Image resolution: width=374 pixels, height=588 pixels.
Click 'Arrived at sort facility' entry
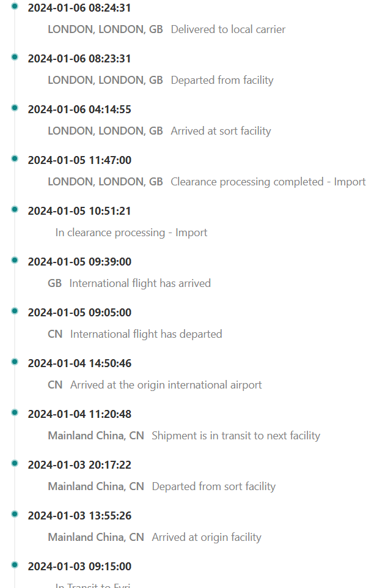click(221, 131)
